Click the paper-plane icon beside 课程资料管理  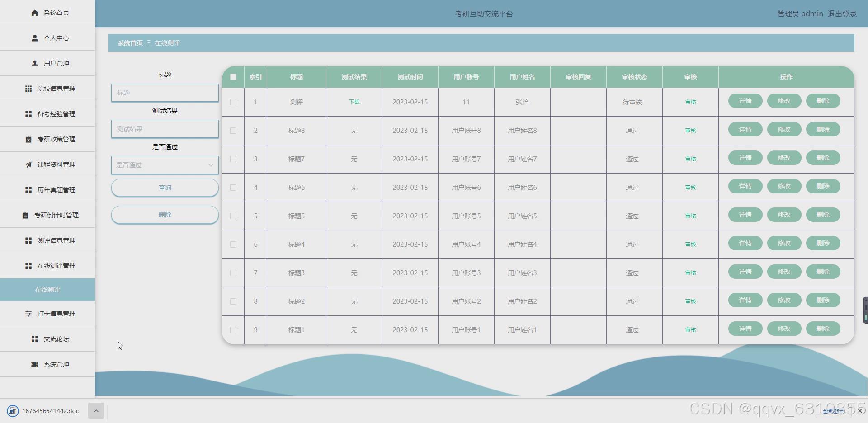[28, 164]
